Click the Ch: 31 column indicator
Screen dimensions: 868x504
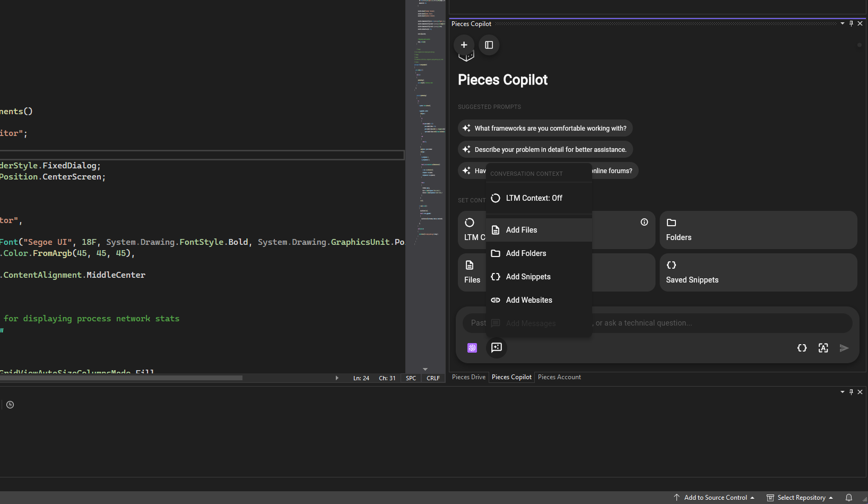(387, 378)
